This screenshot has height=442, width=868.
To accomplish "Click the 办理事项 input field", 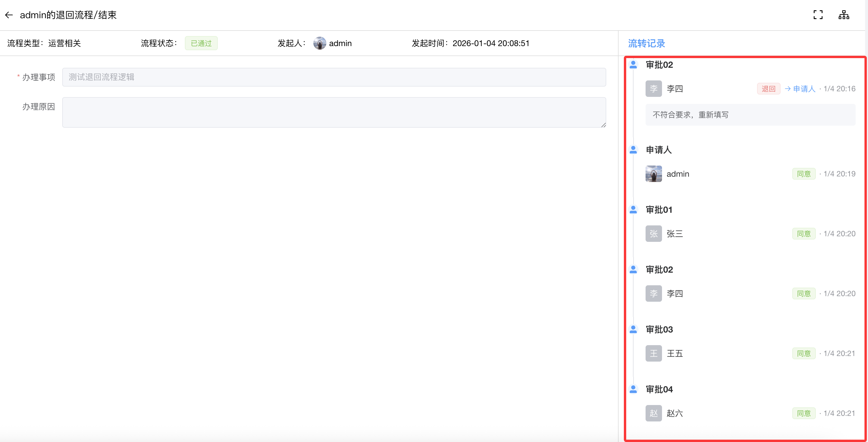I will click(334, 77).
